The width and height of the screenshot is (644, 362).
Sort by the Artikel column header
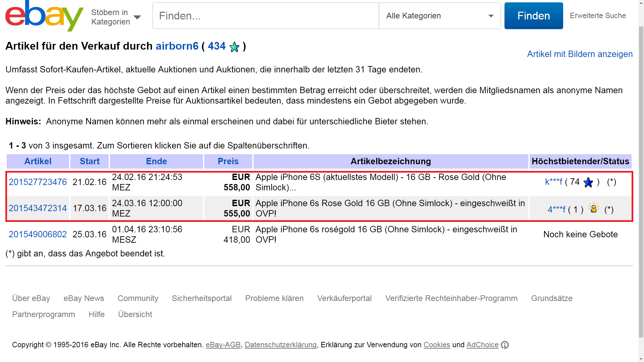point(38,161)
